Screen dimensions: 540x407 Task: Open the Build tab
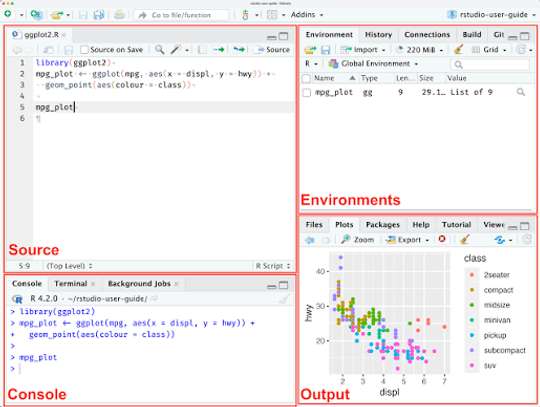click(x=471, y=34)
